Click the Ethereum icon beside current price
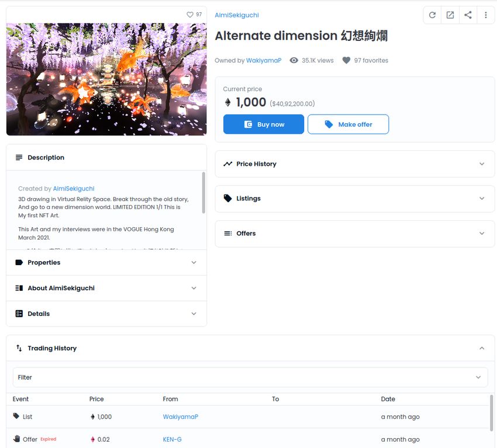Image resolution: width=497 pixels, height=448 pixels. tap(227, 102)
